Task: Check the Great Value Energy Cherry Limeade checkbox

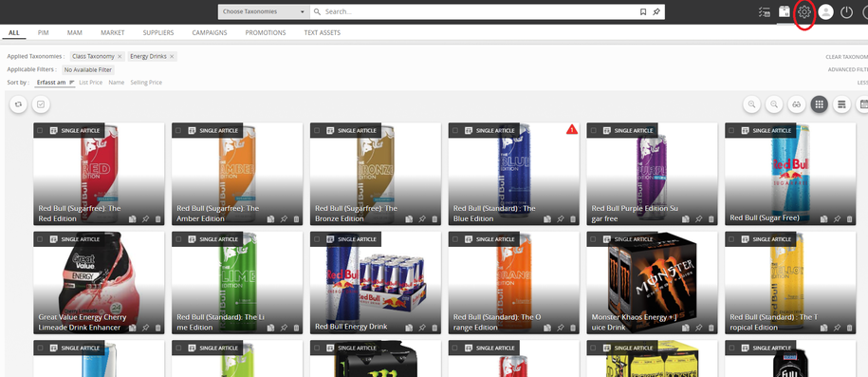Action: click(40, 239)
